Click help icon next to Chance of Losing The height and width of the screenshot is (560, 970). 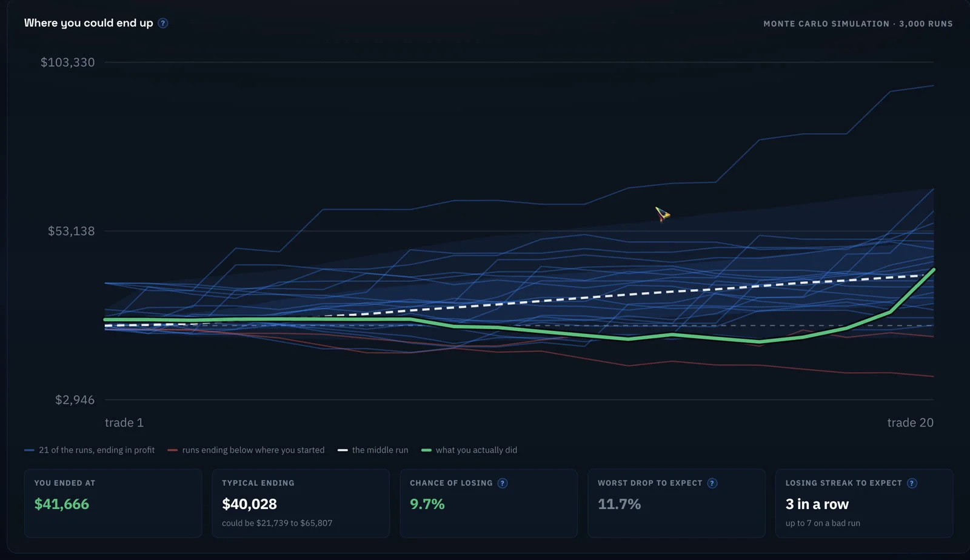point(503,483)
